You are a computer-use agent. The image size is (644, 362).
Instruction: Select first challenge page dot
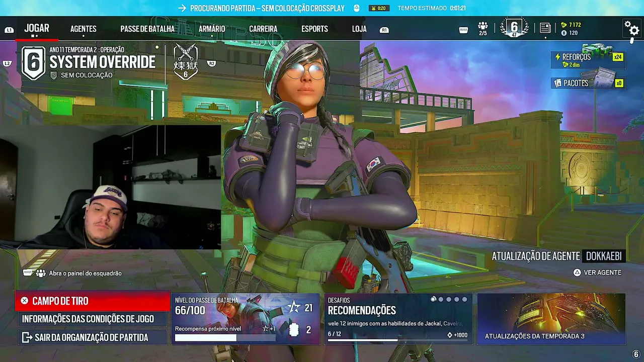pos(433,299)
